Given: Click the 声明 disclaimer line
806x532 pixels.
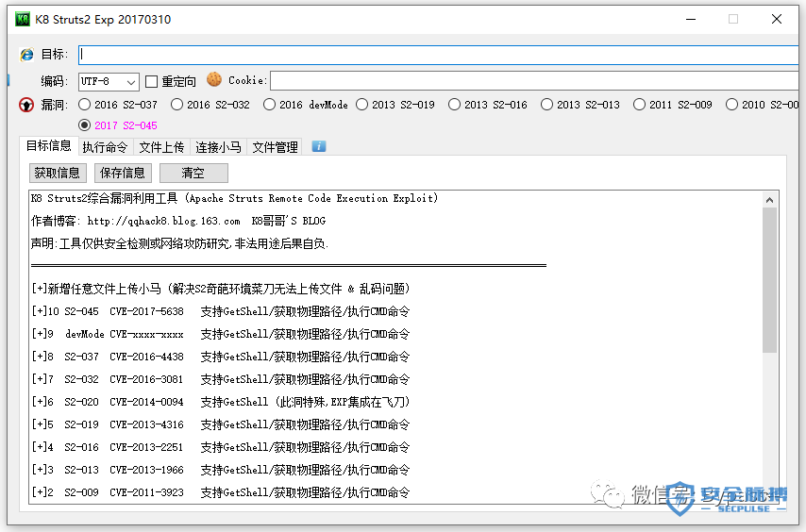Looking at the screenshot, I should pyautogui.click(x=179, y=243).
